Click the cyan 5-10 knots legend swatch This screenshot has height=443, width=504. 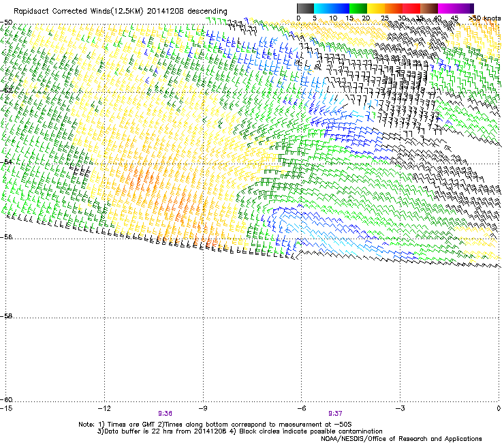pyautogui.click(x=323, y=8)
